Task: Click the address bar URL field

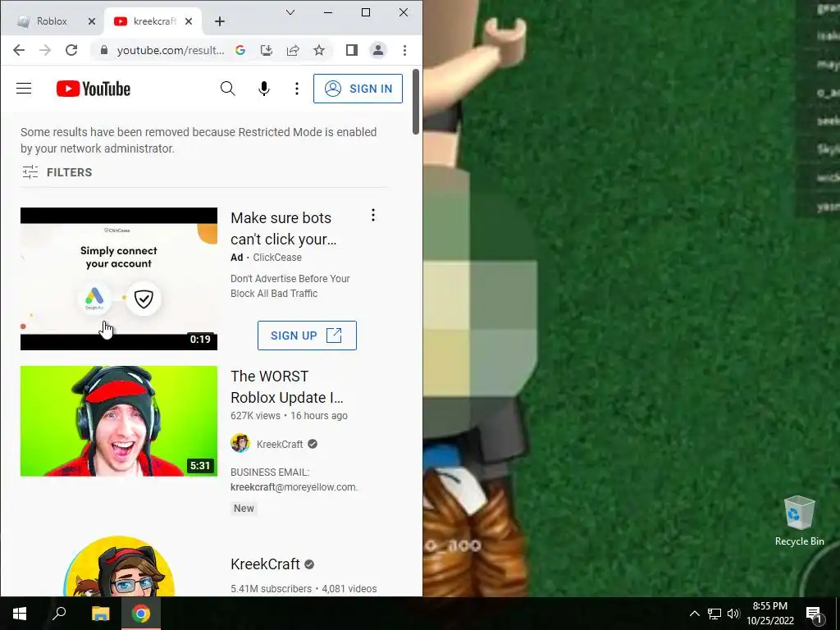Action: [x=171, y=50]
